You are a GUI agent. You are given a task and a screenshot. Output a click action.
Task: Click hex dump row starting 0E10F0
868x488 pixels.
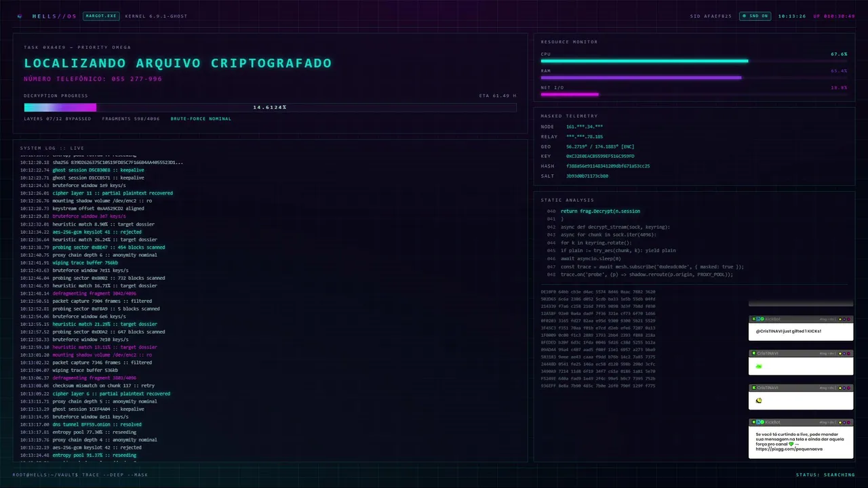[598, 291]
